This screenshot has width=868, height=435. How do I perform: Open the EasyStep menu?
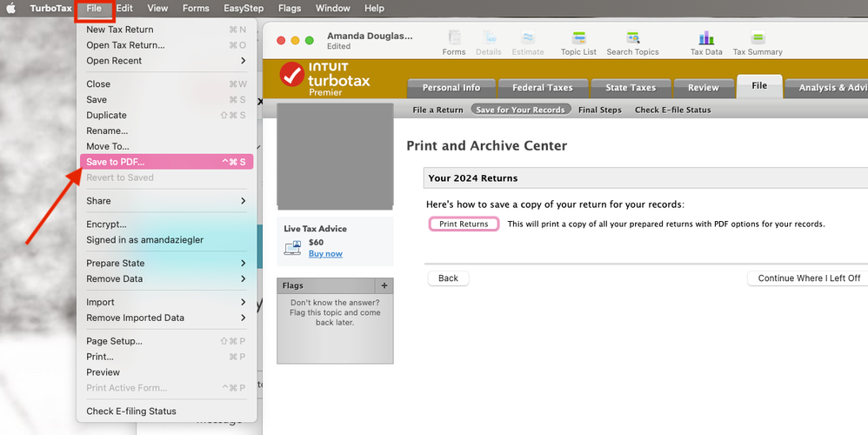[244, 9]
